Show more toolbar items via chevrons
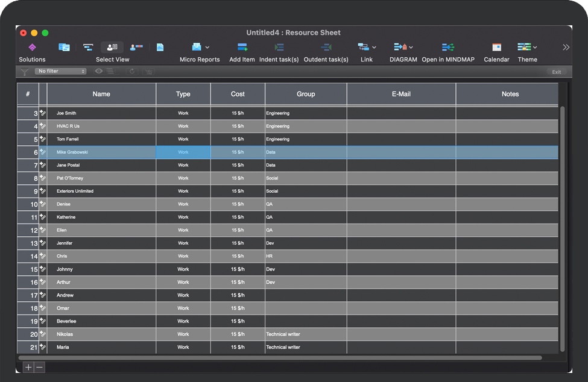The image size is (588, 382). tap(566, 48)
